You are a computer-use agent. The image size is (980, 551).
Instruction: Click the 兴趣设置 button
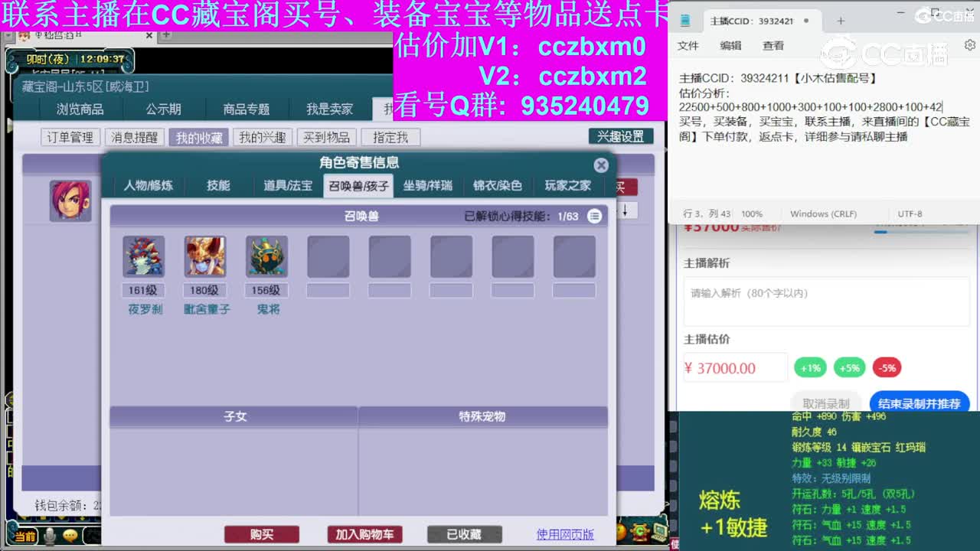pyautogui.click(x=621, y=136)
